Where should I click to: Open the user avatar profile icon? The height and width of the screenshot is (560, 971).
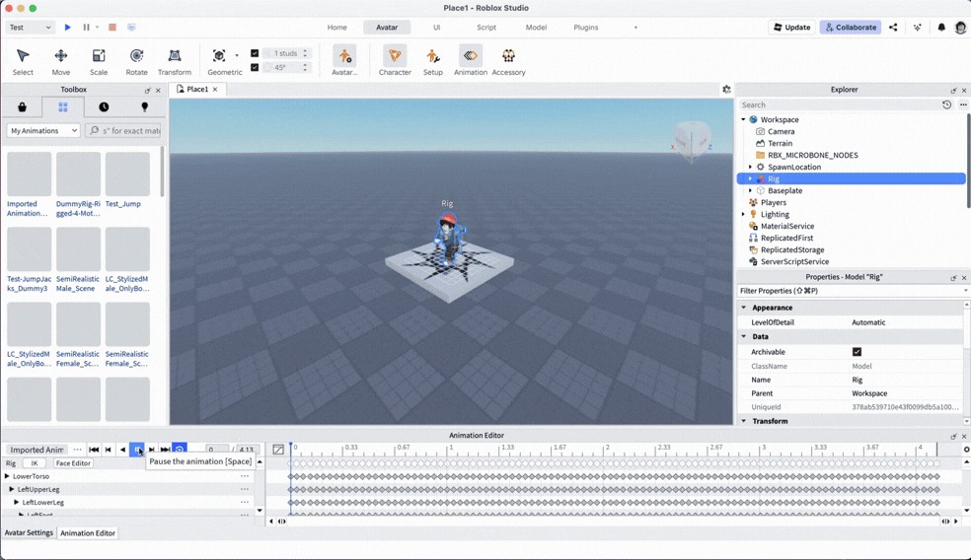click(960, 28)
